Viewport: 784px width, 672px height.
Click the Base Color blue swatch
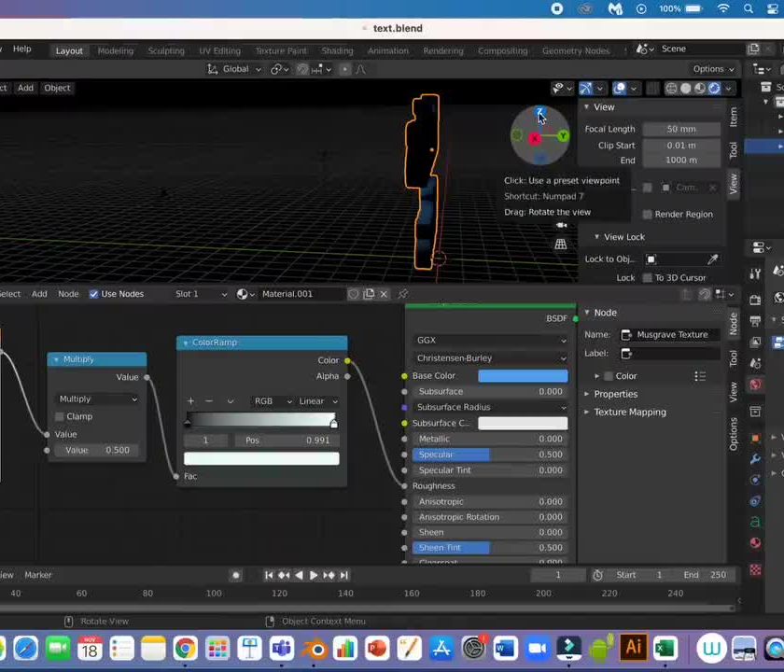point(523,376)
